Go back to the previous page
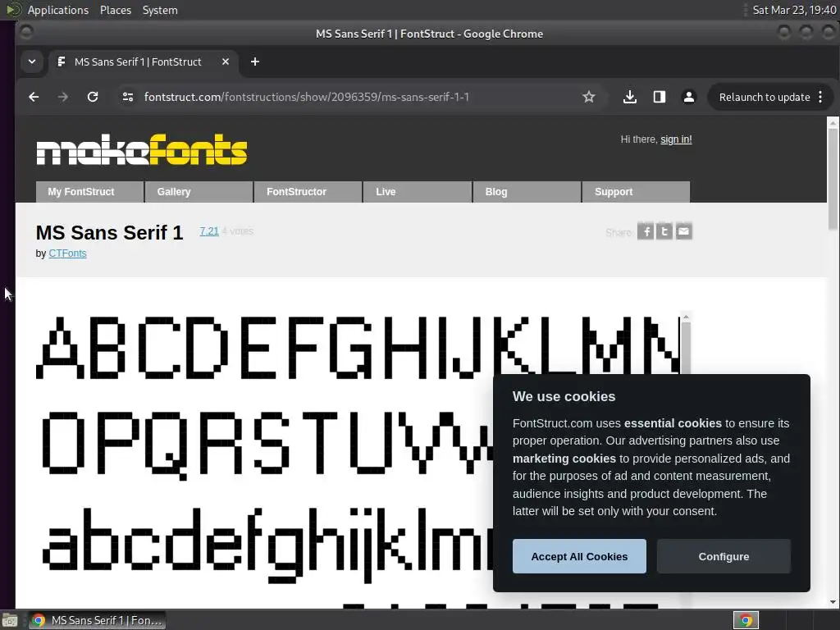The image size is (840, 630). coord(34,97)
